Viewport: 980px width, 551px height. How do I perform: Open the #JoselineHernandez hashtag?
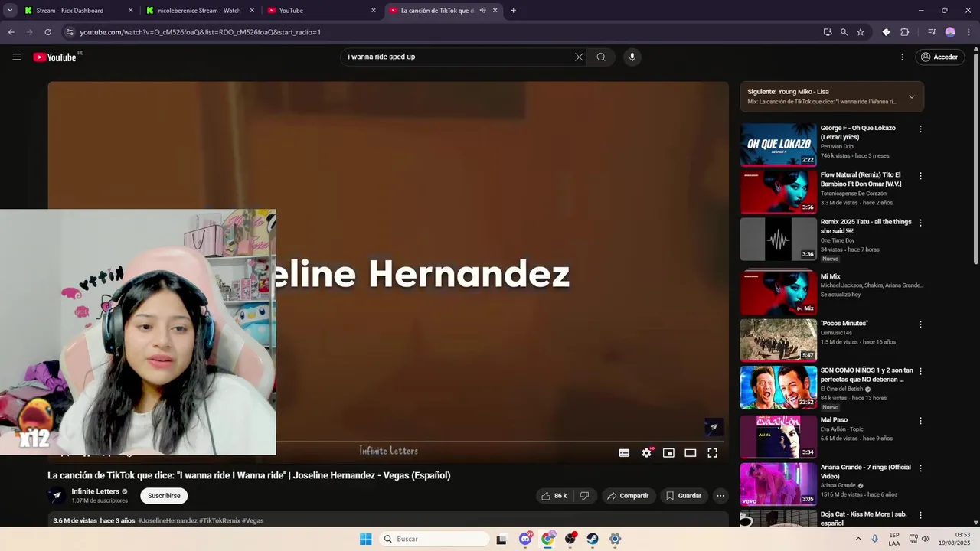(x=168, y=520)
